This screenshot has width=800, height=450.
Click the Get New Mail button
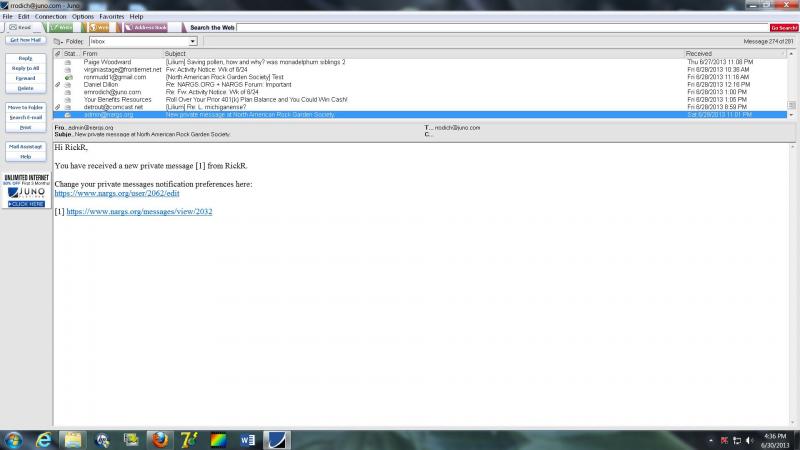tap(25, 40)
